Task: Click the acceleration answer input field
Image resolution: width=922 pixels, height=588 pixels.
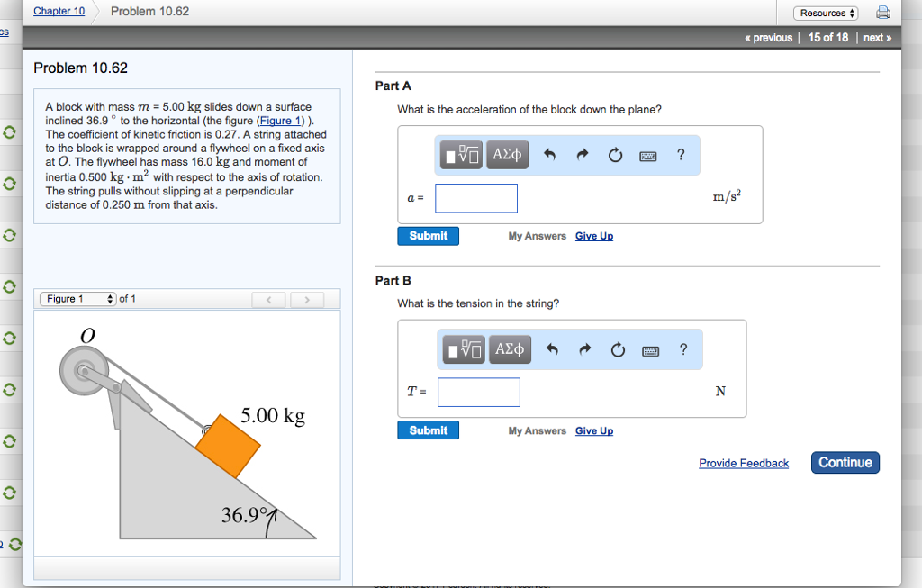Action: [476, 198]
